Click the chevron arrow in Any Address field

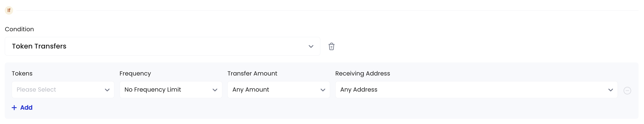click(610, 90)
